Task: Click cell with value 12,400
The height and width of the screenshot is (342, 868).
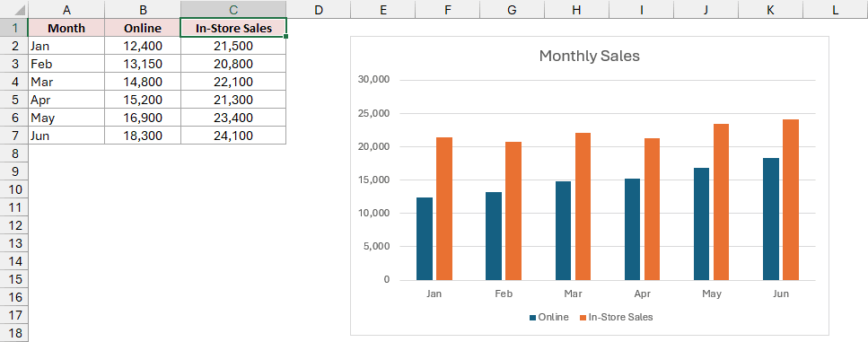Action: (143, 46)
